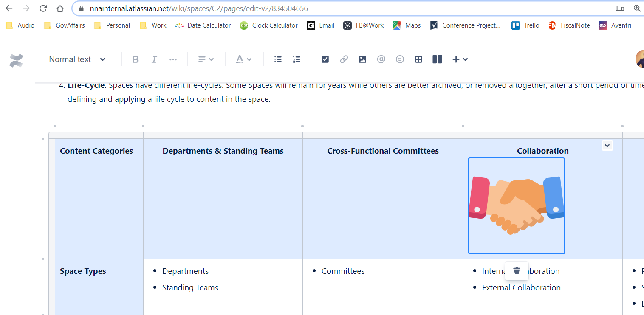
Task: Open the Normal text style dropdown
Action: [x=77, y=59]
